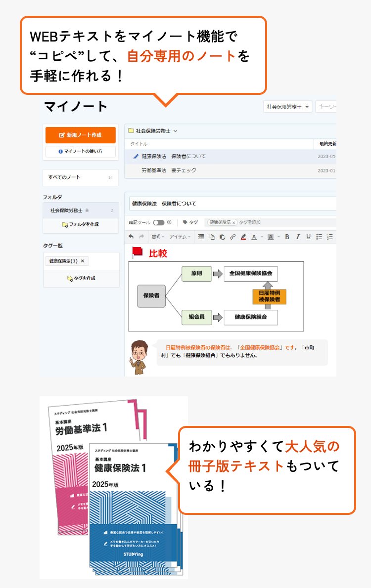The image size is (371, 588).
Task: Show すべてのノート list
Action: point(80,177)
